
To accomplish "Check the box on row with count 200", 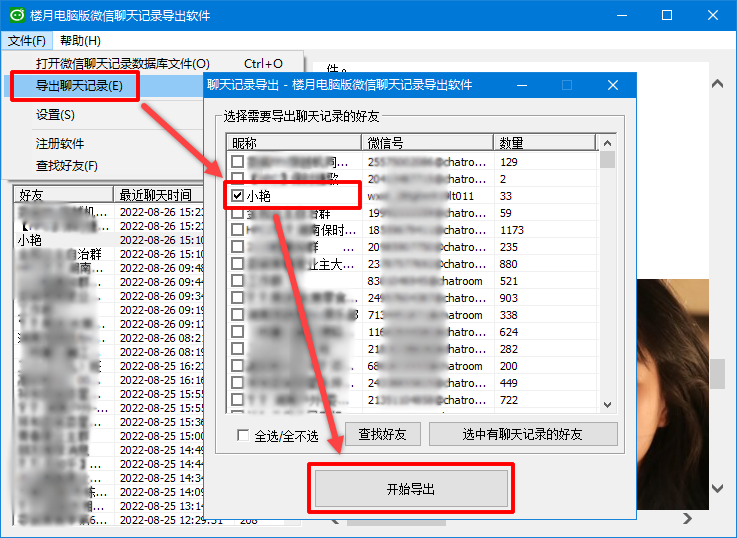I will coord(237,366).
